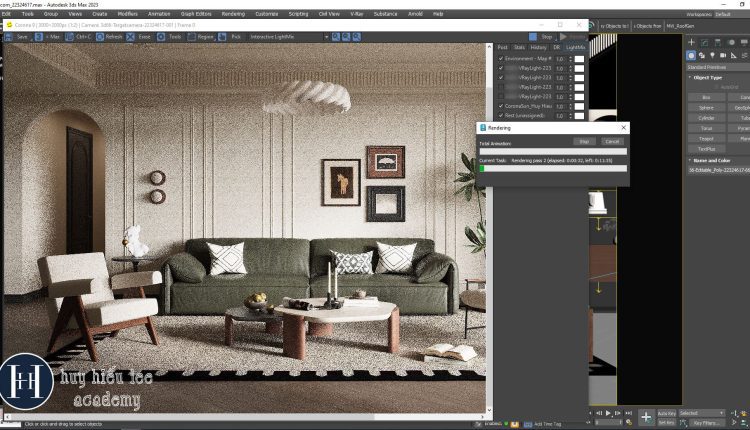Create a Teapot primitive

[706, 139]
